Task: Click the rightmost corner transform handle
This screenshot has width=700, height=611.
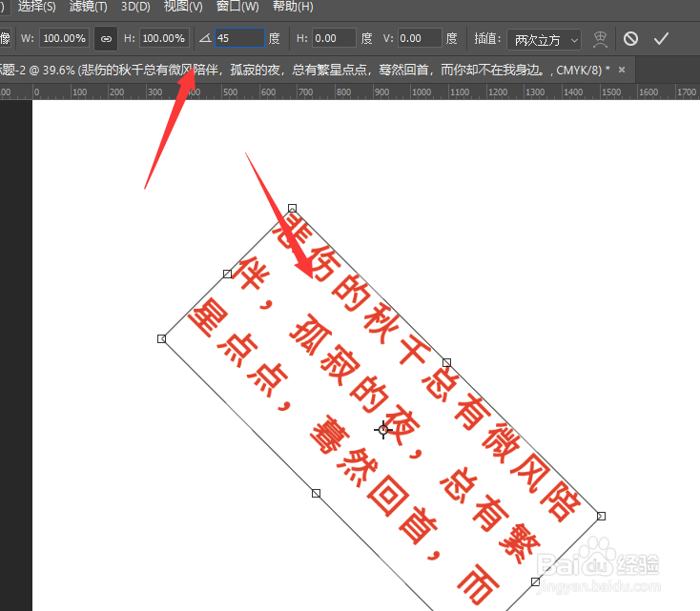Action: (602, 516)
